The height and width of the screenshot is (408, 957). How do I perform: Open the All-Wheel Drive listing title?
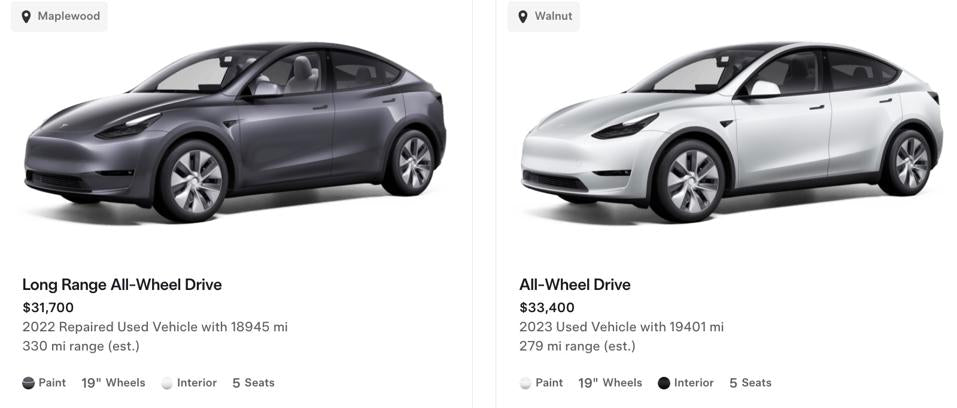(x=575, y=285)
